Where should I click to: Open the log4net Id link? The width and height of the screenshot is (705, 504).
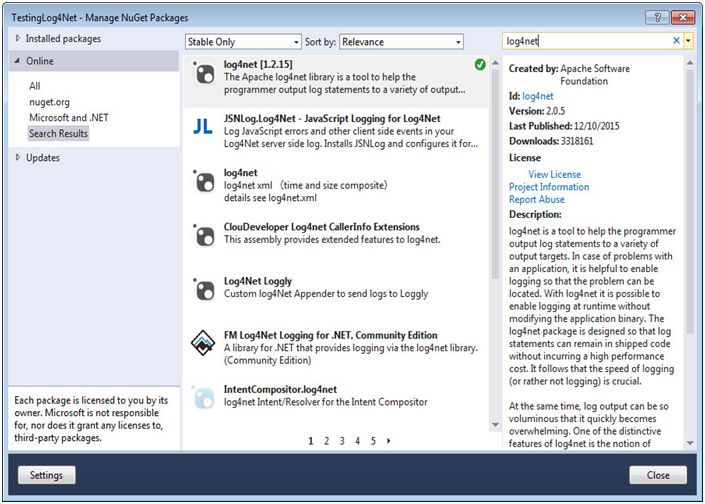click(x=538, y=96)
